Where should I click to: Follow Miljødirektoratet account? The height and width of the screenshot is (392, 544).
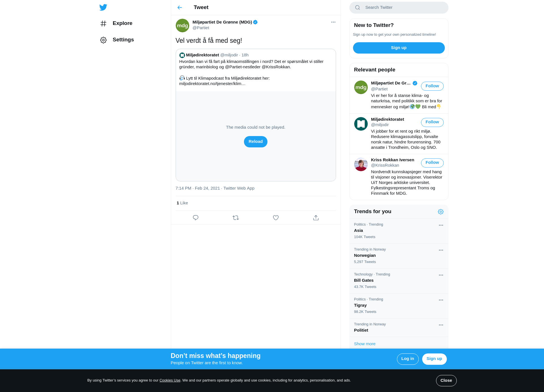pyautogui.click(x=432, y=122)
